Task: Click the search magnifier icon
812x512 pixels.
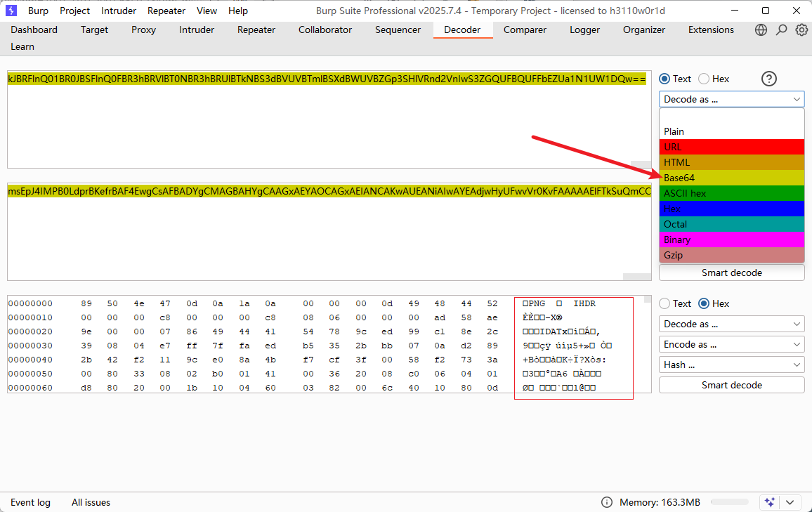Action: pyautogui.click(x=782, y=30)
